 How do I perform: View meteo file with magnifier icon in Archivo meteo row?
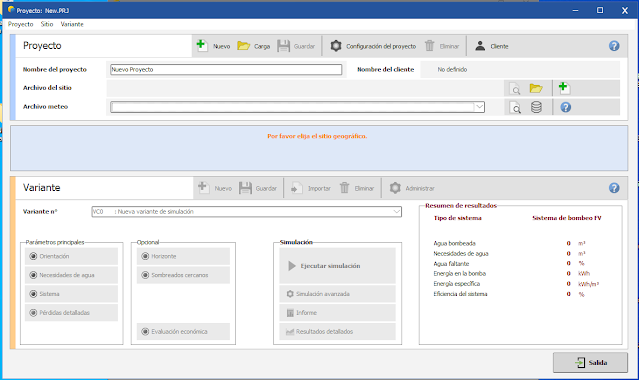point(515,108)
